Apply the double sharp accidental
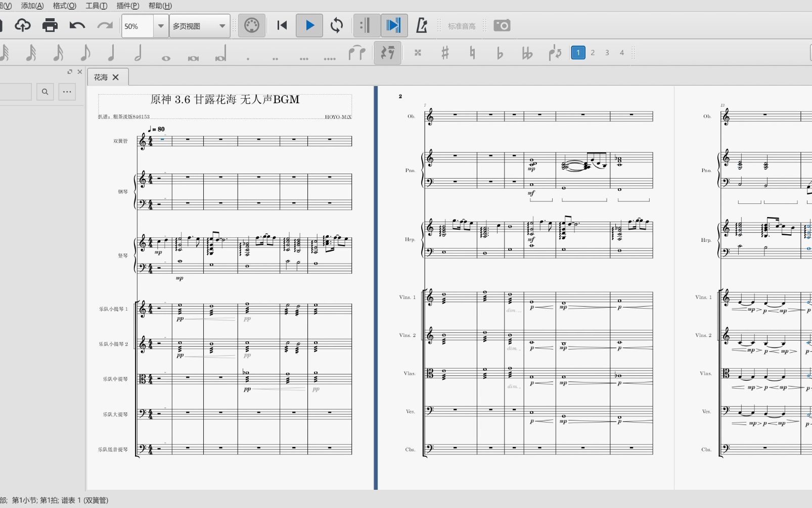The width and height of the screenshot is (812, 508). tap(418, 53)
